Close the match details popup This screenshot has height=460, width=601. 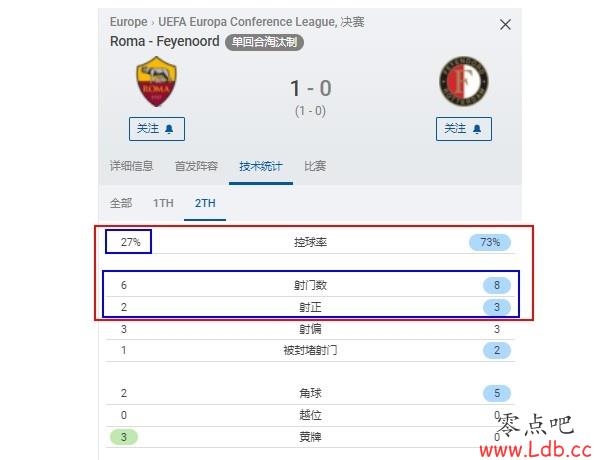(x=505, y=25)
